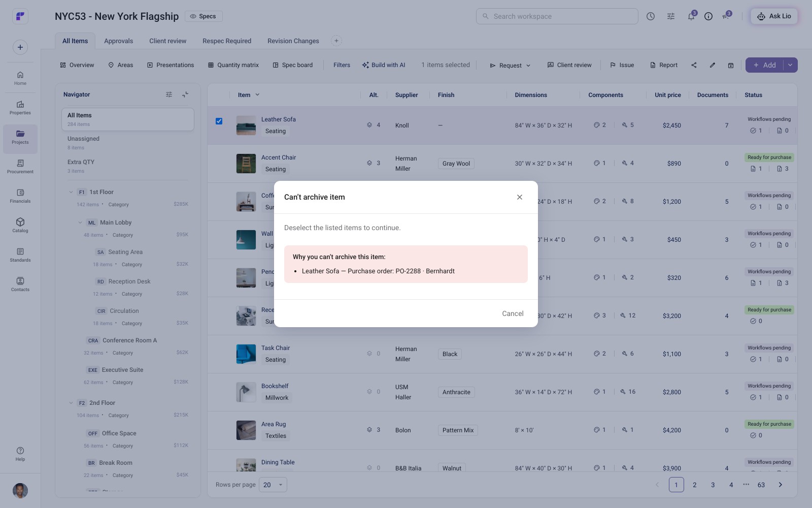Collapse the 1st Floor tree node

pos(71,192)
